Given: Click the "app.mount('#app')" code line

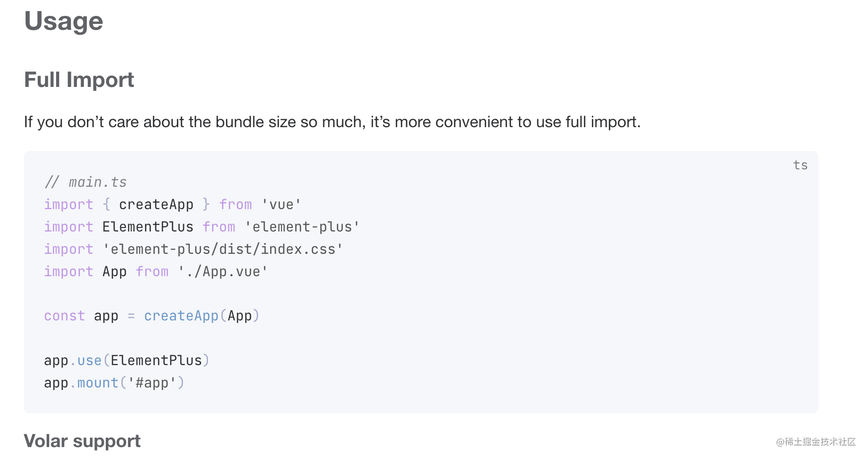Looking at the screenshot, I should 114,383.
